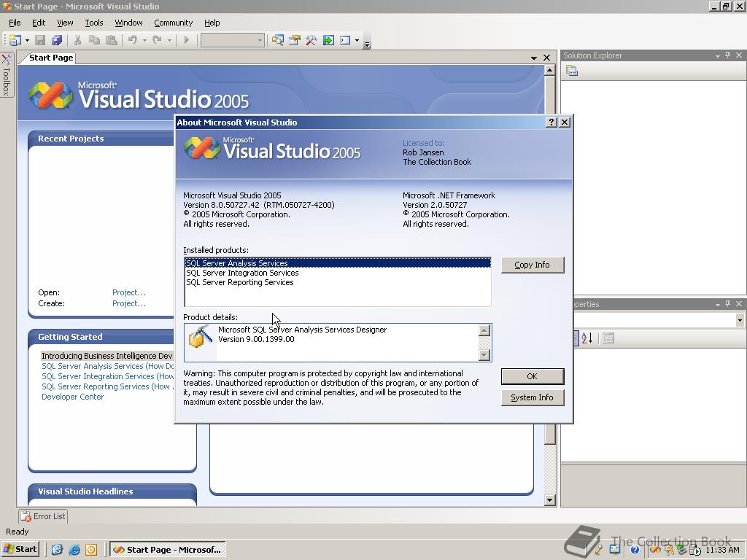747x560 pixels.
Task: Open the Edit menu
Action: [39, 23]
